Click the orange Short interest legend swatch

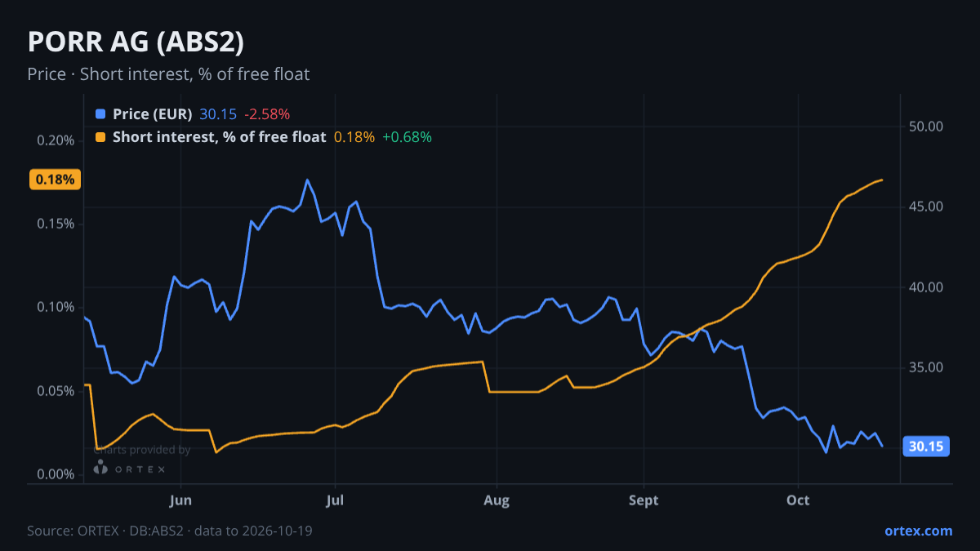(x=100, y=137)
